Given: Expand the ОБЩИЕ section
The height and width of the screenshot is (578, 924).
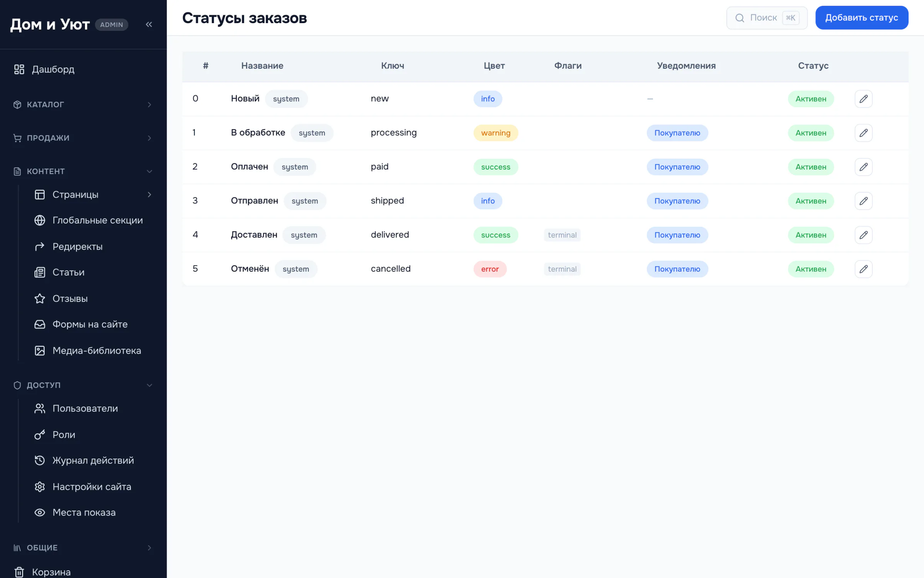Looking at the screenshot, I should (83, 548).
